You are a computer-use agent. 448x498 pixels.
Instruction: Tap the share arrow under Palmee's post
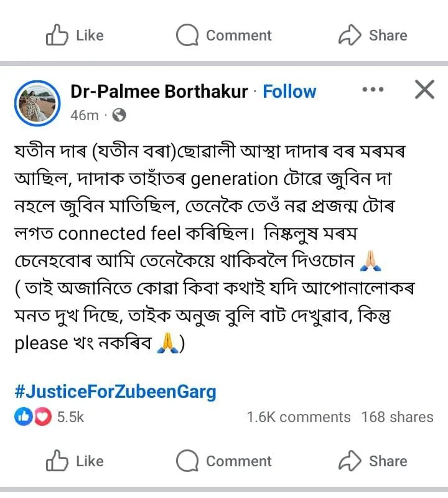pos(350,461)
